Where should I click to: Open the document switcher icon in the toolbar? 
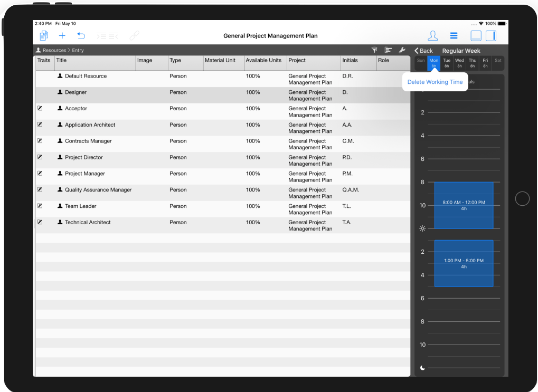[44, 35]
